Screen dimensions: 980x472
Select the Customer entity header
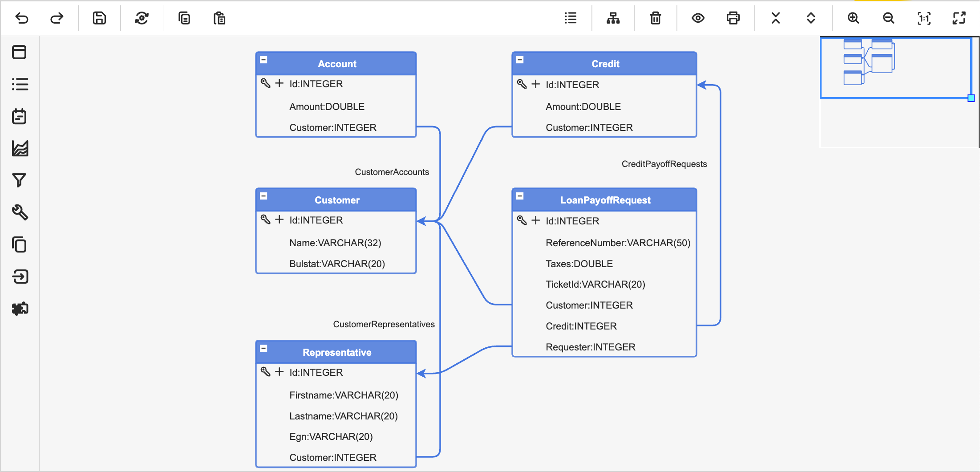(337, 200)
